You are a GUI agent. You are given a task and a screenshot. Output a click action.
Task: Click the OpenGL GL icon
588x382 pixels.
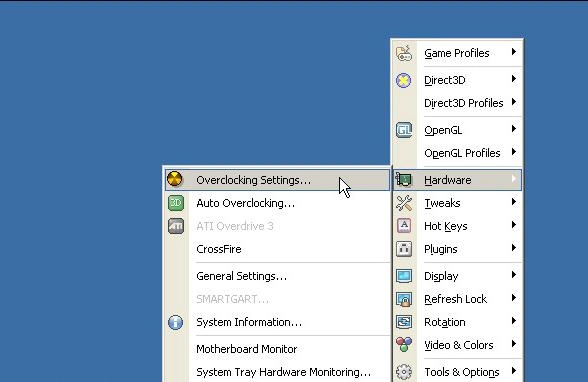(404, 130)
